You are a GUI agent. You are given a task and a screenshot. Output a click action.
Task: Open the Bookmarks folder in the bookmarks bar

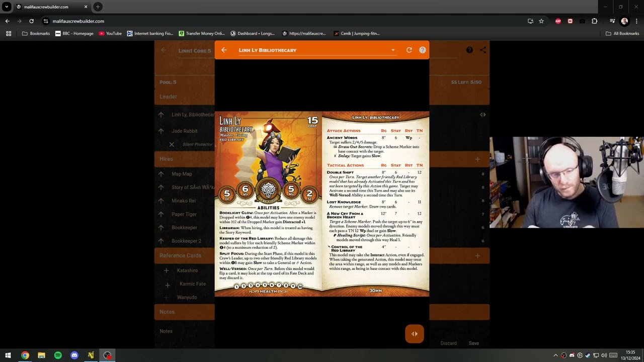coord(36,34)
